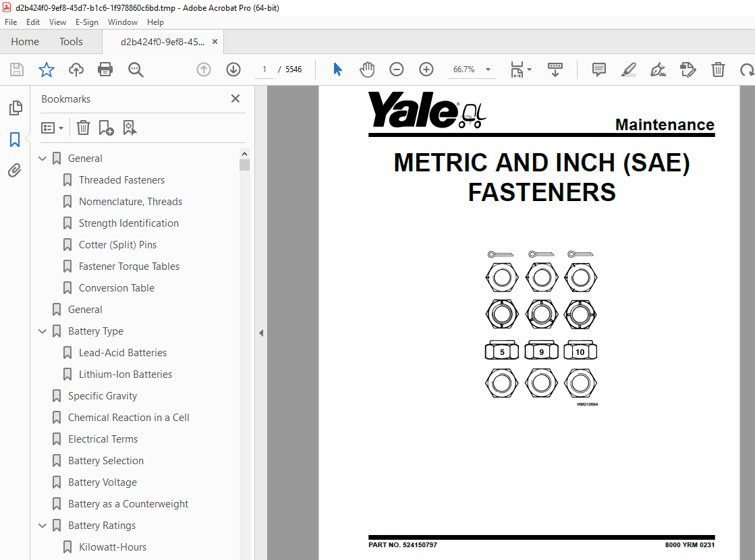Click the scrolling mode keyboard icon
This screenshot has width=755, height=560.
tap(555, 69)
